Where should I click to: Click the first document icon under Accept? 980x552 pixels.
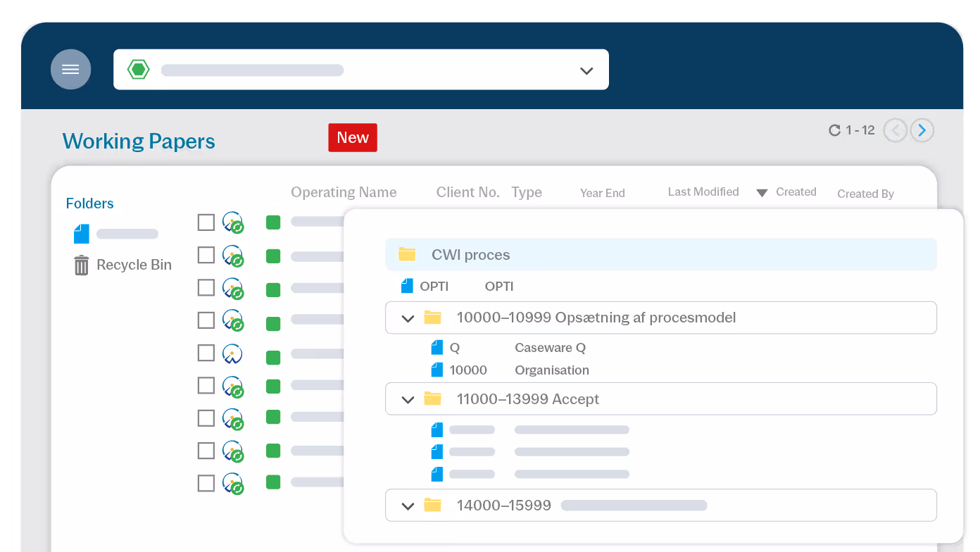(x=437, y=429)
